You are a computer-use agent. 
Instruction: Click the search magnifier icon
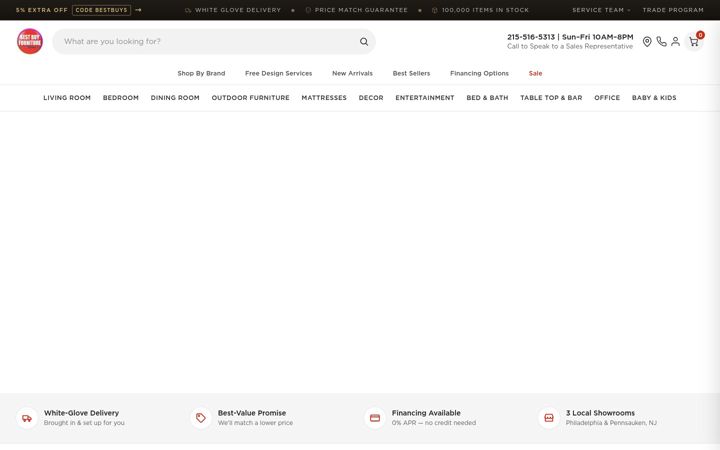point(364,42)
